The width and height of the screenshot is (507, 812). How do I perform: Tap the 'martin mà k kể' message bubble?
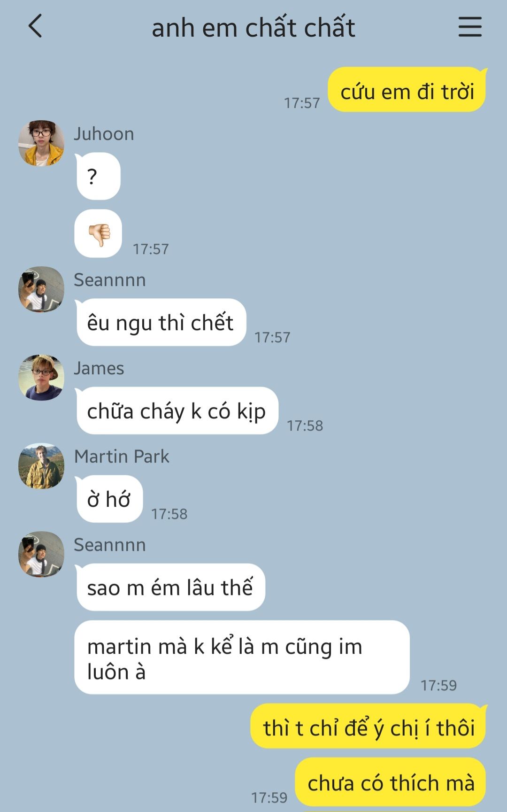(x=242, y=657)
